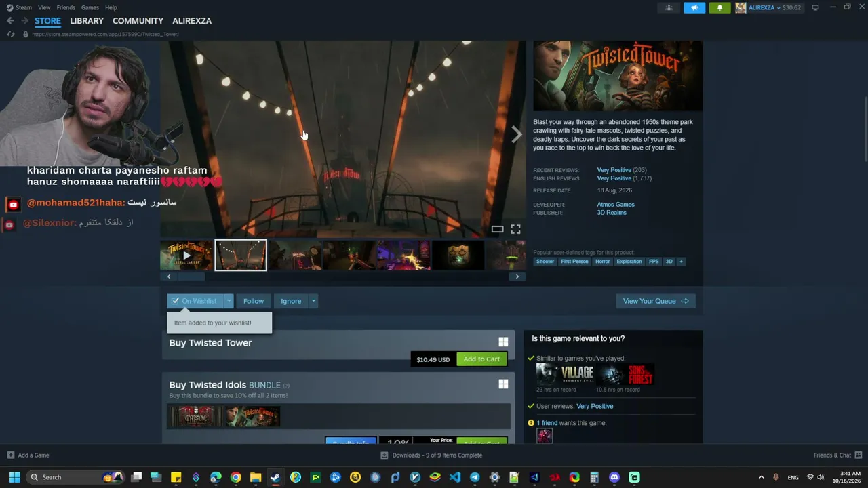Open Steam announcements megaphone icon
Image resolution: width=868 pixels, height=488 pixels.
click(694, 7)
